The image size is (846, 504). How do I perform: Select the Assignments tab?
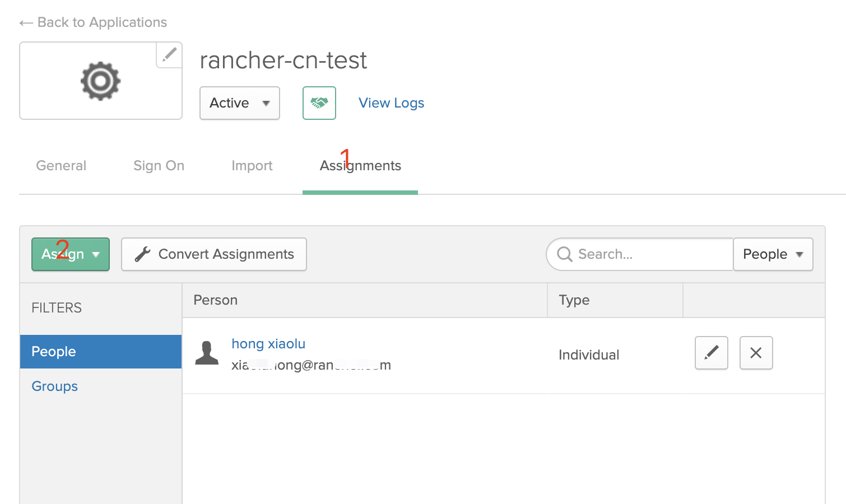click(x=360, y=166)
